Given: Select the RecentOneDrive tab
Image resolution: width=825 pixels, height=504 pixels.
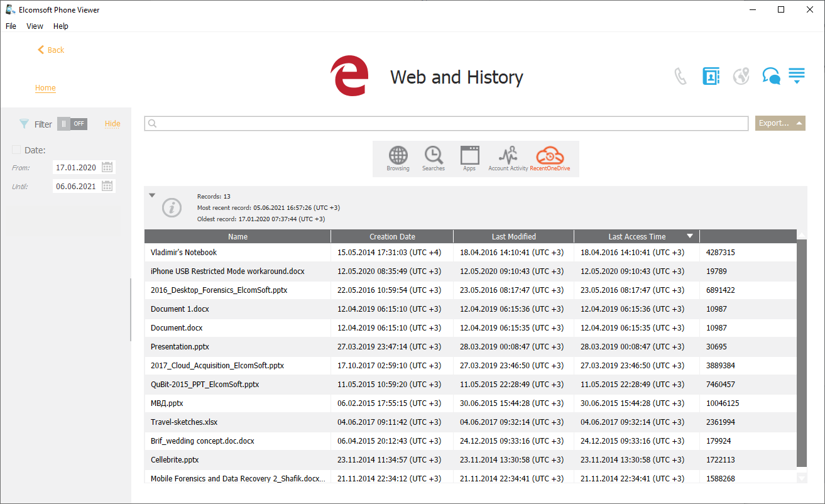Looking at the screenshot, I should pyautogui.click(x=550, y=158).
